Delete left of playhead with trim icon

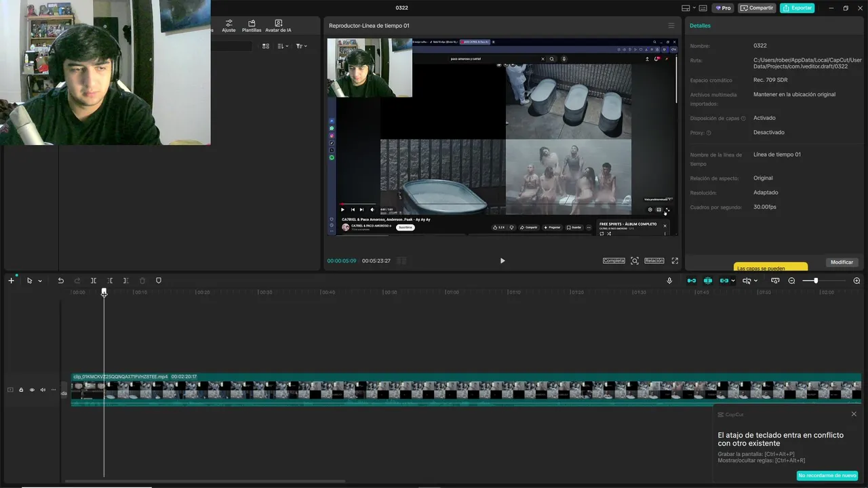coord(110,281)
